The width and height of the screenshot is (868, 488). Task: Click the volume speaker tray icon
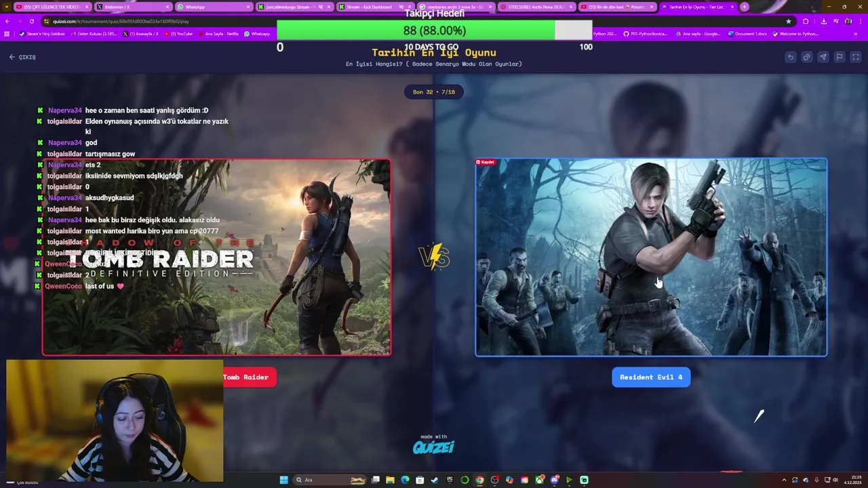(835, 480)
